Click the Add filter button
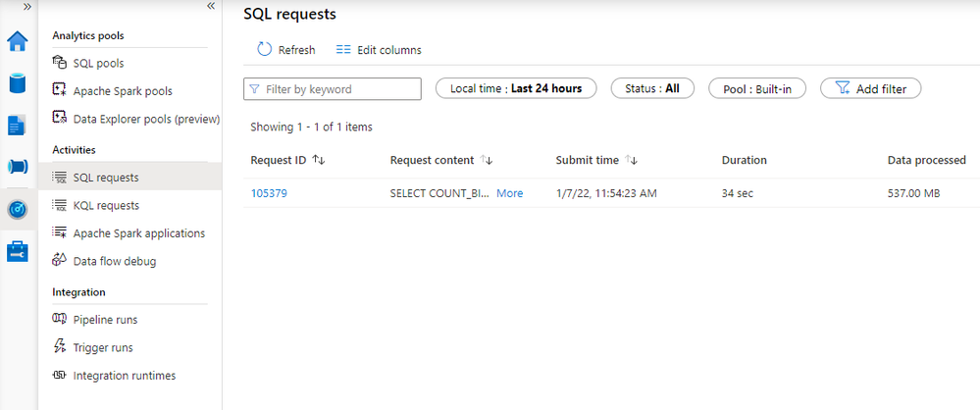980x410 pixels. (871, 88)
